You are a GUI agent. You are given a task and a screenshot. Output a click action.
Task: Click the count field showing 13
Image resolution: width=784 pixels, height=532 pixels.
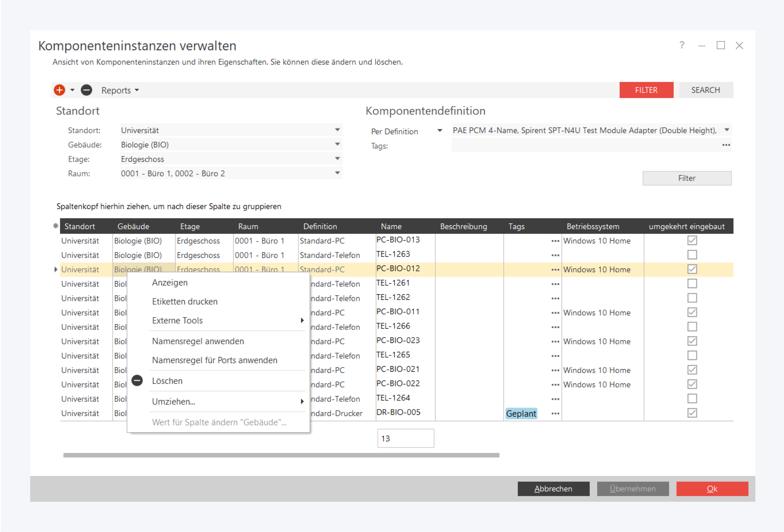(405, 438)
